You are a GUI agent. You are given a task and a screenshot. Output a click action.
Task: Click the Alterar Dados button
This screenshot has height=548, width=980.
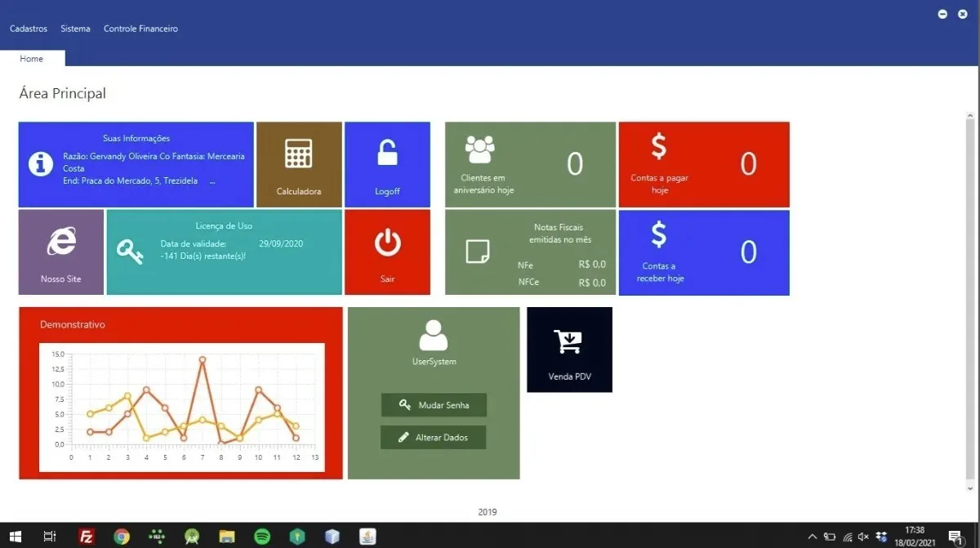434,437
